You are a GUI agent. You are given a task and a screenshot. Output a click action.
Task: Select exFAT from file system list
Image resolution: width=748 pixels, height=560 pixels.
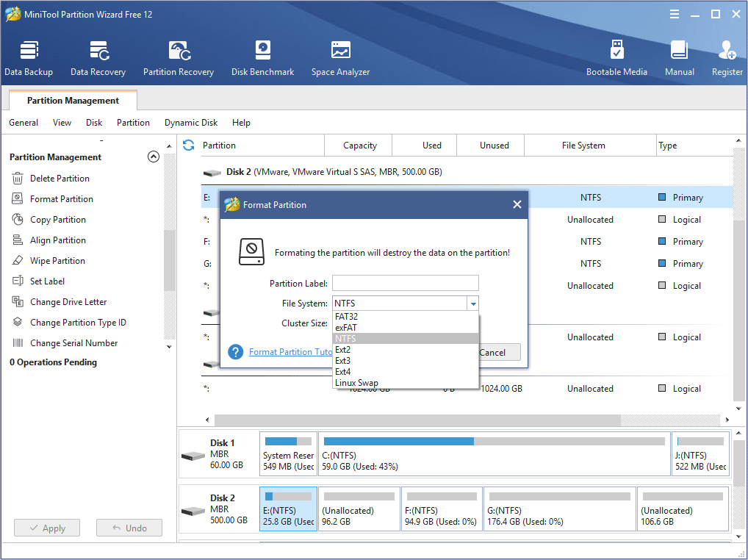[x=406, y=328]
